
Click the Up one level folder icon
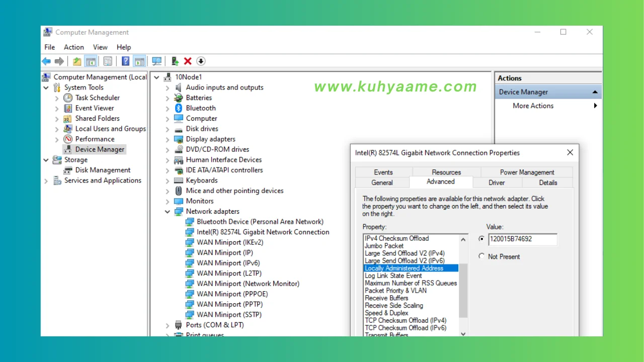click(77, 61)
